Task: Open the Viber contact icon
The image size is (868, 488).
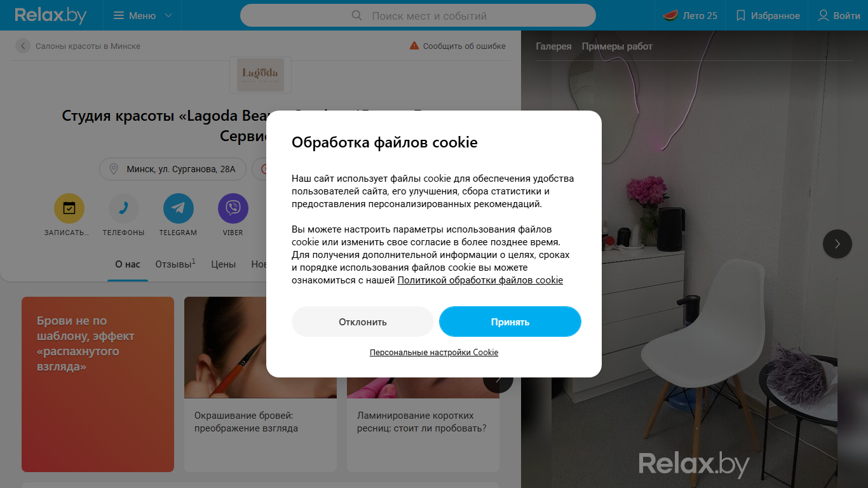Action: click(x=233, y=208)
